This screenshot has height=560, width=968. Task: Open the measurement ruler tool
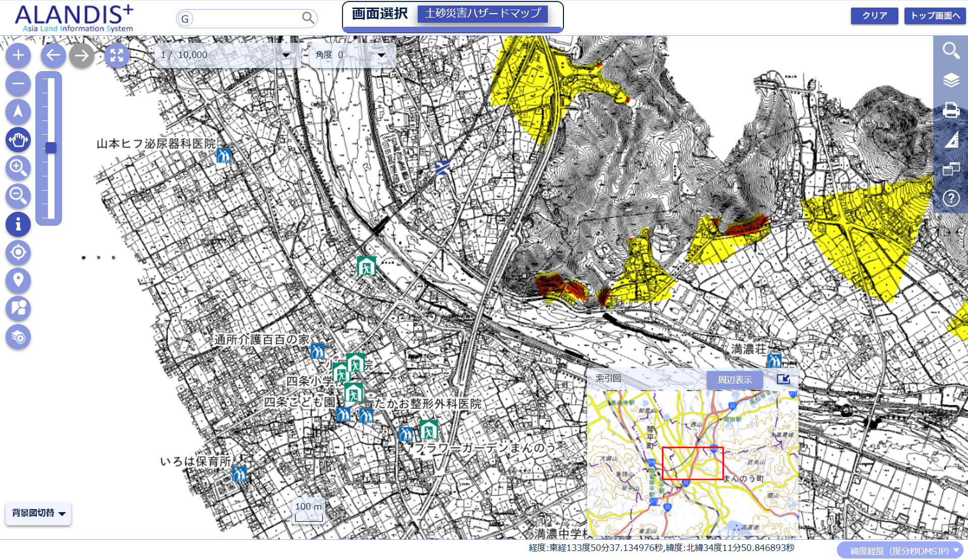tap(951, 140)
